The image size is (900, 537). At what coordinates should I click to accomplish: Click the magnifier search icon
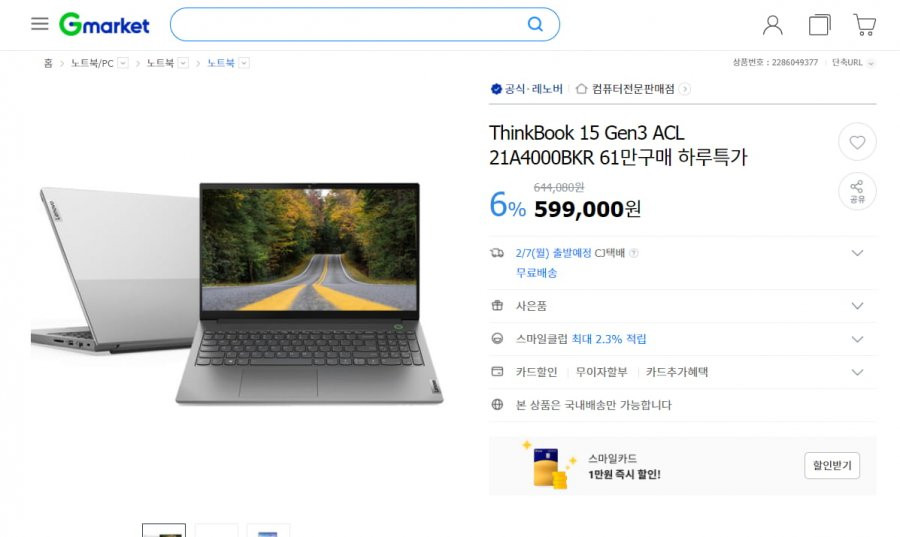[x=535, y=24]
